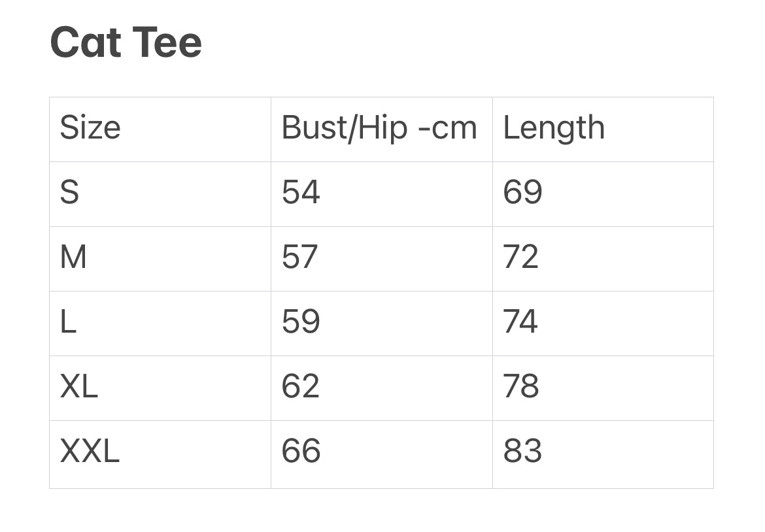Click bust value 57 for size M
The height and width of the screenshot is (532, 765).
pos(299,257)
